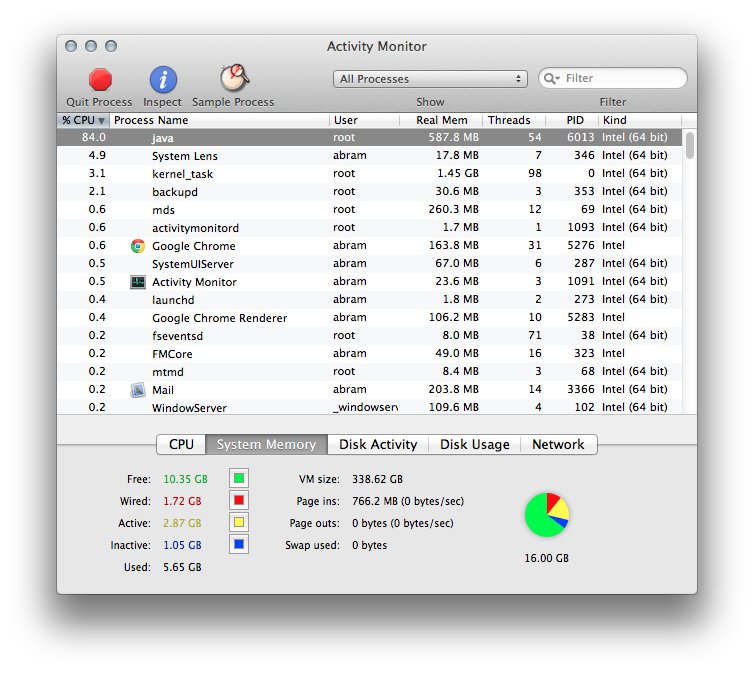The width and height of the screenshot is (754, 673).
Task: Click the red Wired memory color swatch
Action: [239, 500]
